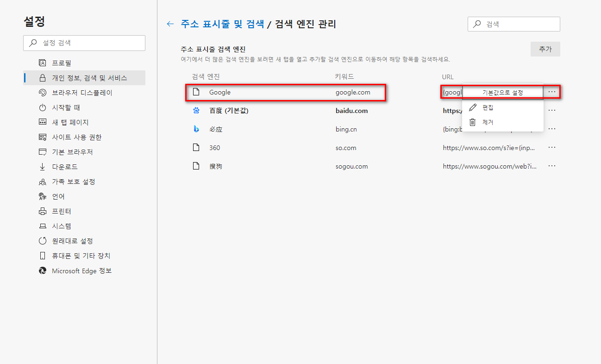Screen dimensions: 601x364
Task: Click the Baidu paw icon
Action: 196,110
